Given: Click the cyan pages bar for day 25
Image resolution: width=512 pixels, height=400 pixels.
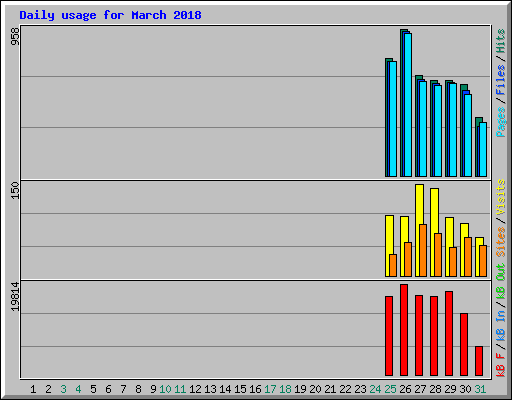Looking at the screenshot, I should coord(393,119).
